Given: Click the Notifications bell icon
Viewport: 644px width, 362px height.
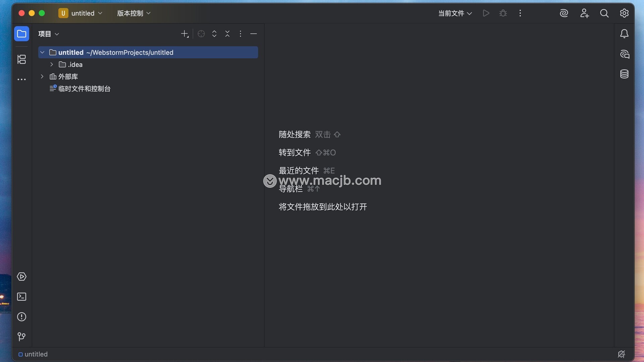Looking at the screenshot, I should tap(624, 34).
